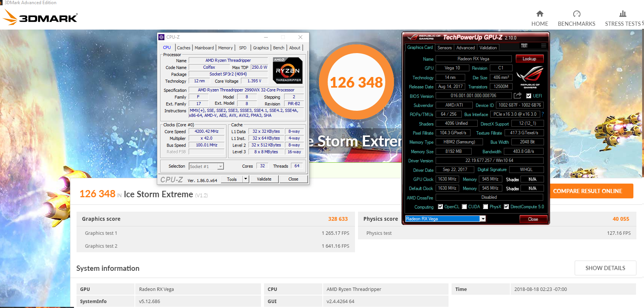Viewport: 644px width, 308px height.
Task: Close CPU-Z window with X icon
Action: pyautogui.click(x=300, y=37)
